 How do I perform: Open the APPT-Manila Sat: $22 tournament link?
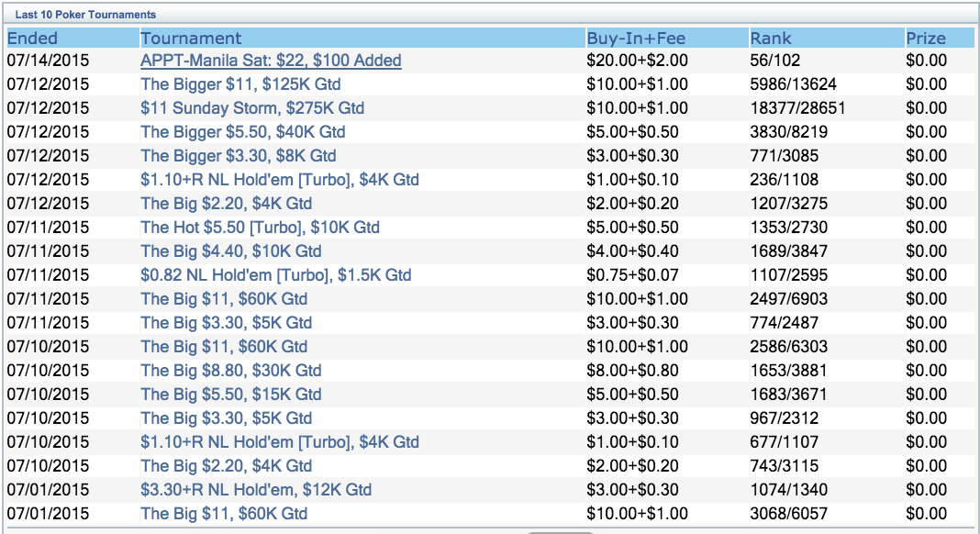click(271, 61)
